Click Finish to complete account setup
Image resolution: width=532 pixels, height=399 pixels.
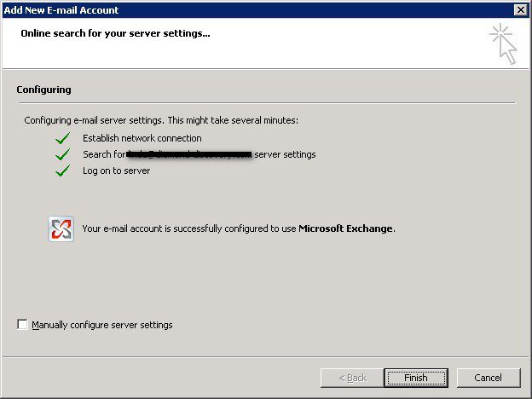[416, 378]
